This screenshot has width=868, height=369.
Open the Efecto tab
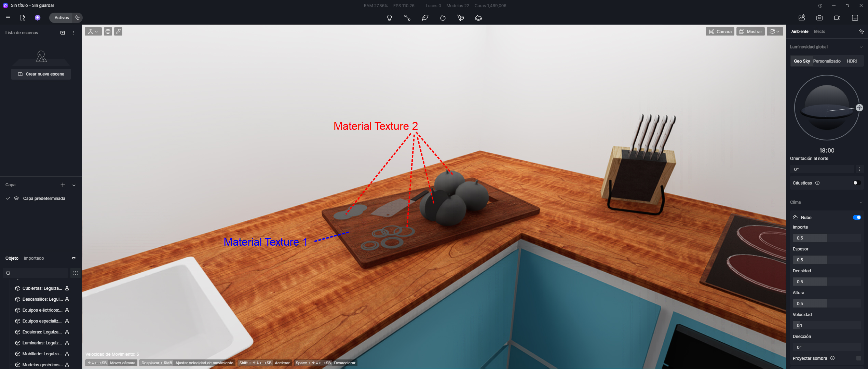[819, 31]
